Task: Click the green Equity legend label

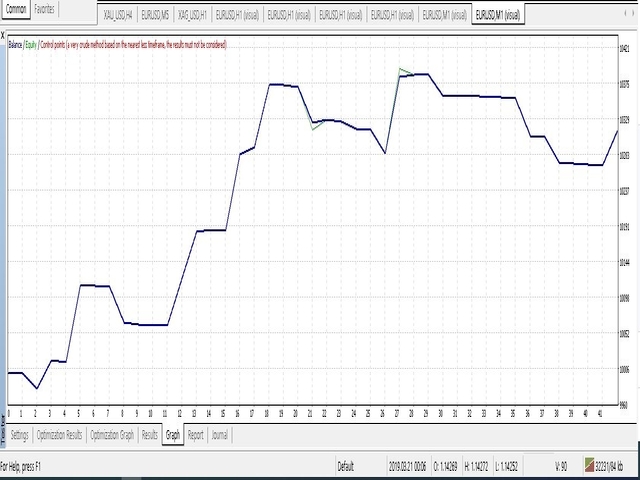Action: click(31, 45)
